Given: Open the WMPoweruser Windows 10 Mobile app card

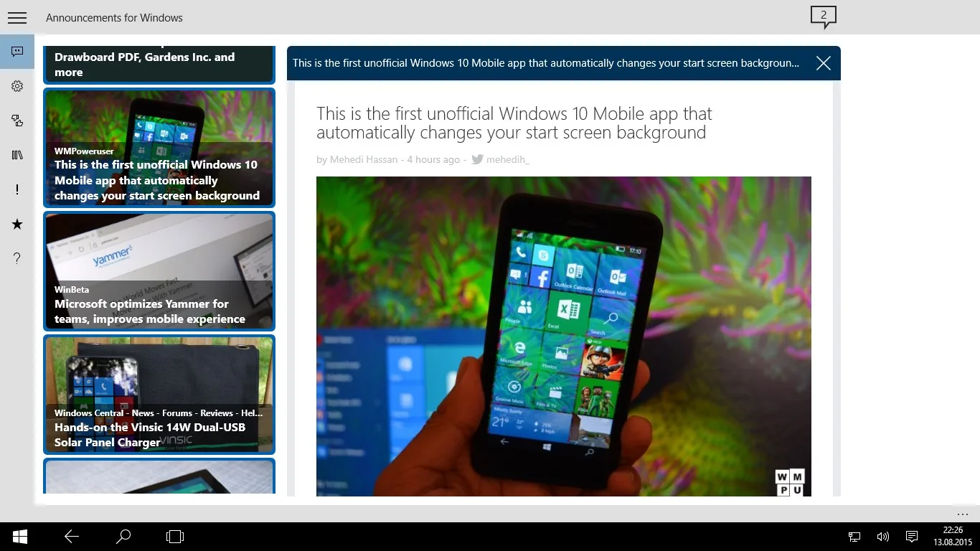Looking at the screenshot, I should pos(159,148).
